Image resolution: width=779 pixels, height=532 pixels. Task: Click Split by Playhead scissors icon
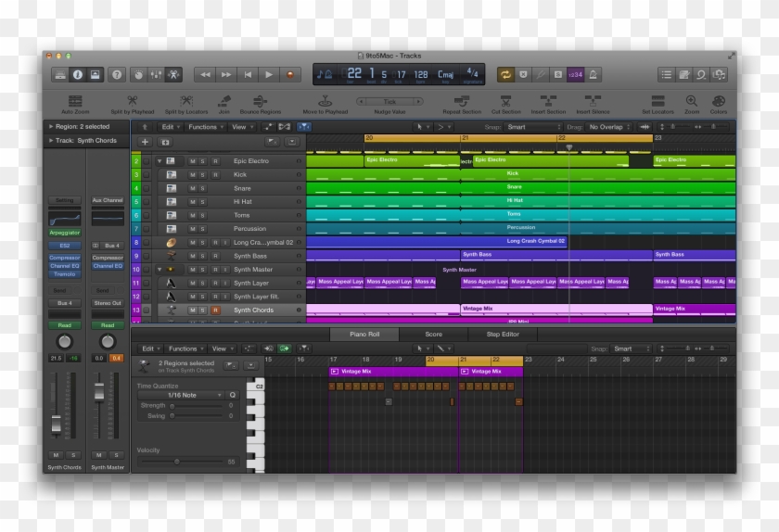pos(132,101)
